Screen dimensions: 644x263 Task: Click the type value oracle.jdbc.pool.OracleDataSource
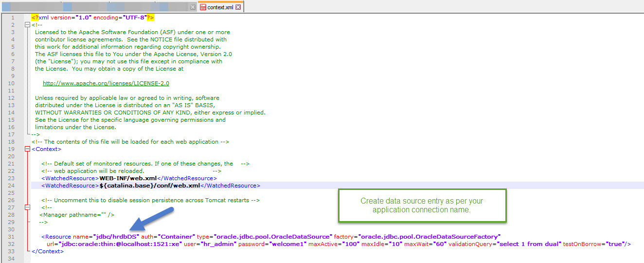272,237
